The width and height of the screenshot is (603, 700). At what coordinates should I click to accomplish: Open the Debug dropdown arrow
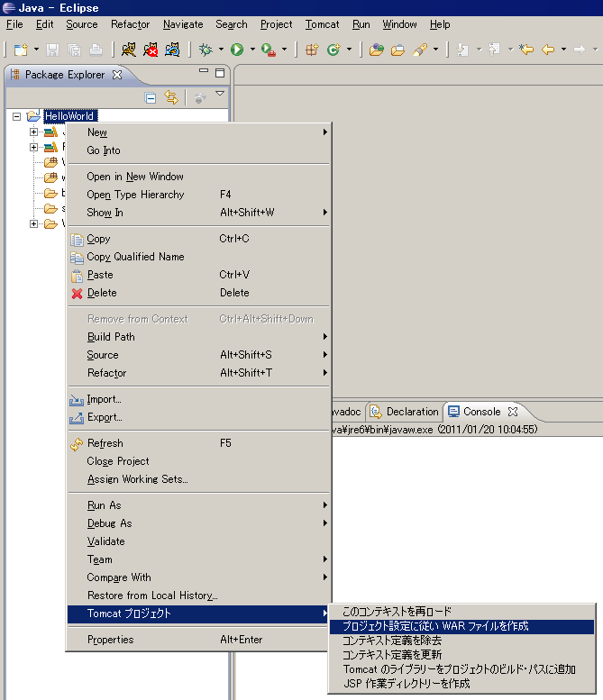(x=221, y=50)
